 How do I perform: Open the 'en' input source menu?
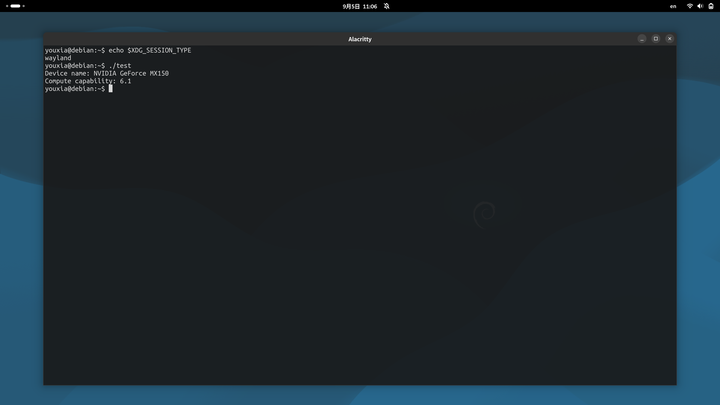point(673,6)
